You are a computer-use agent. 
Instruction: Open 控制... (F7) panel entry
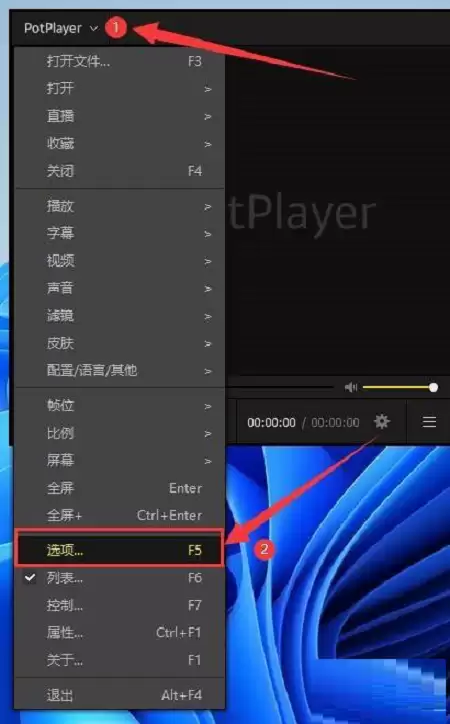[x=120, y=605]
